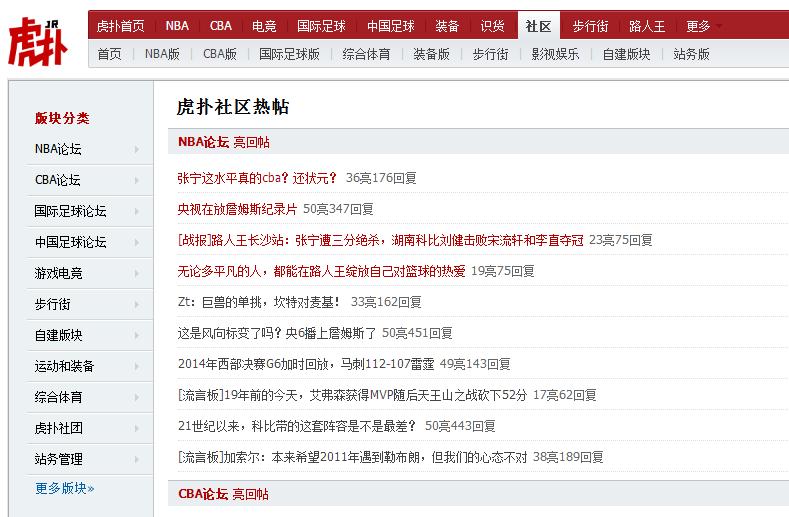
Task: Open 中国足球 in the red nav bar
Action: click(391, 26)
